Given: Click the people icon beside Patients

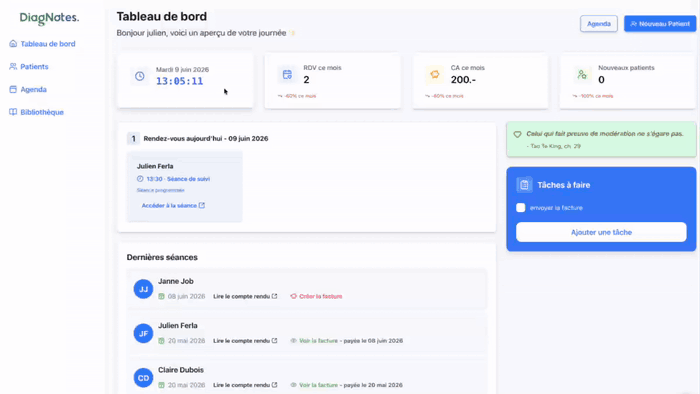Looking at the screenshot, I should click(x=13, y=66).
